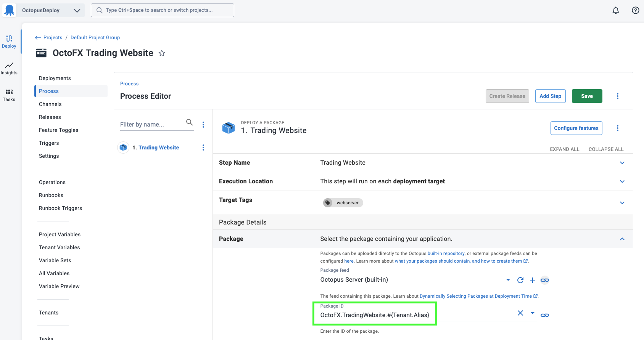644x340 pixels.
Task: Click the Octopus Deploy logo icon
Action: pos(10,10)
